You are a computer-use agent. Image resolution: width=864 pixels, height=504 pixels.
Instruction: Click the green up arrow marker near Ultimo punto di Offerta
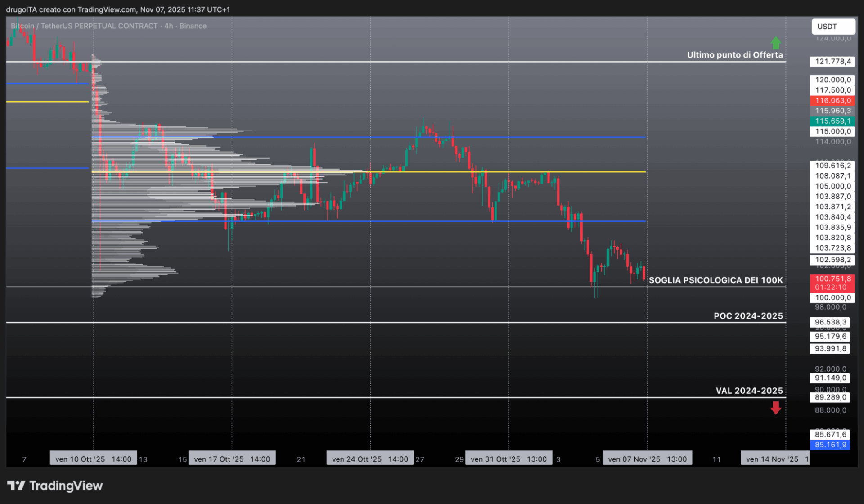point(776,42)
